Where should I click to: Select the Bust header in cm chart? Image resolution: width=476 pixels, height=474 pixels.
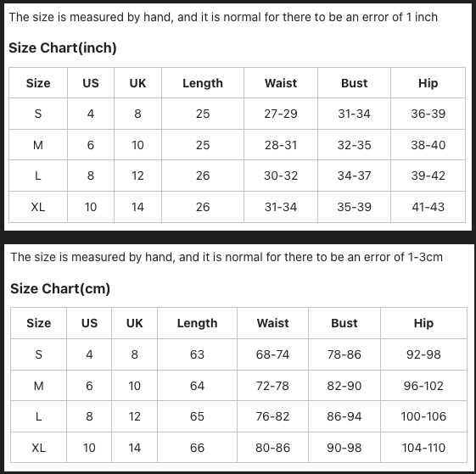344,323
